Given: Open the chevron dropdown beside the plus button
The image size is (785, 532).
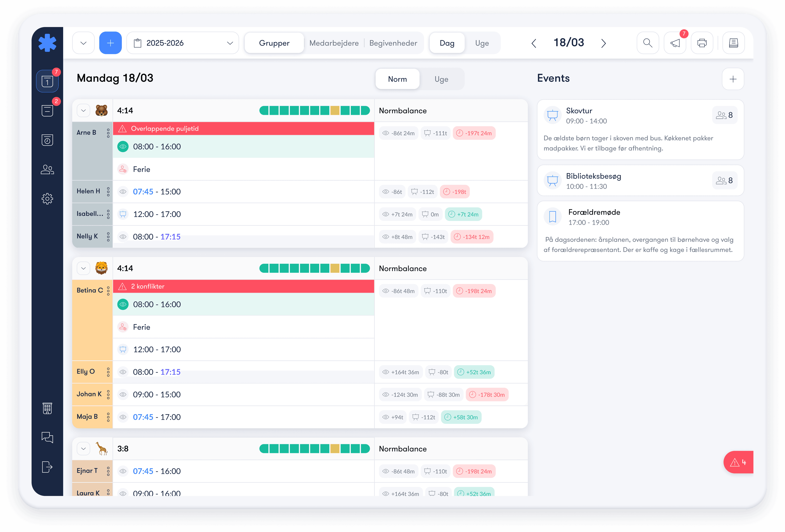Looking at the screenshot, I should click(83, 43).
